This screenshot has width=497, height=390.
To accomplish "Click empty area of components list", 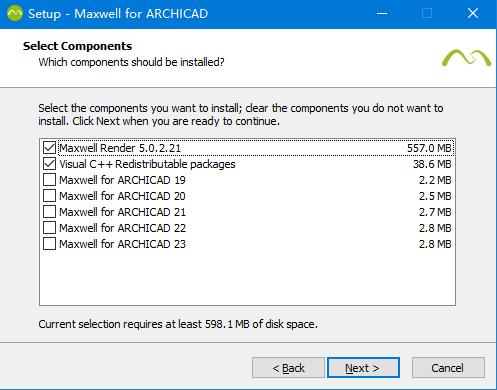I will tap(247, 277).
